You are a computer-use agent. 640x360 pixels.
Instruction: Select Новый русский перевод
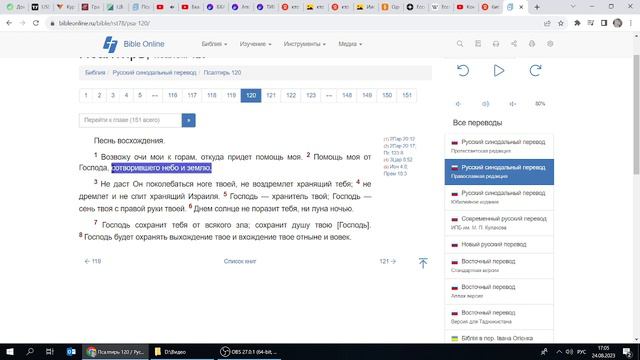[499, 244]
